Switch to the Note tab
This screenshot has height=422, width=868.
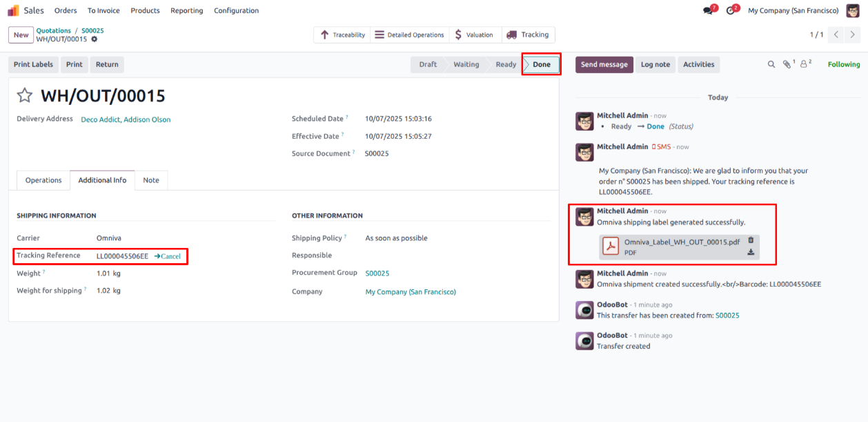click(151, 180)
